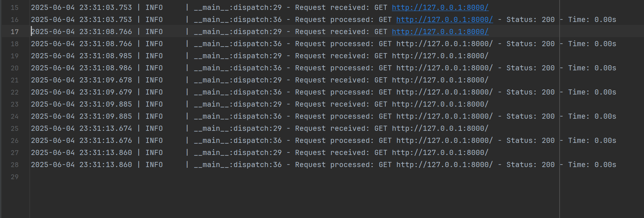The image size is (644, 218).
Task: Select line number 20 in the gutter
Action: 15,68
